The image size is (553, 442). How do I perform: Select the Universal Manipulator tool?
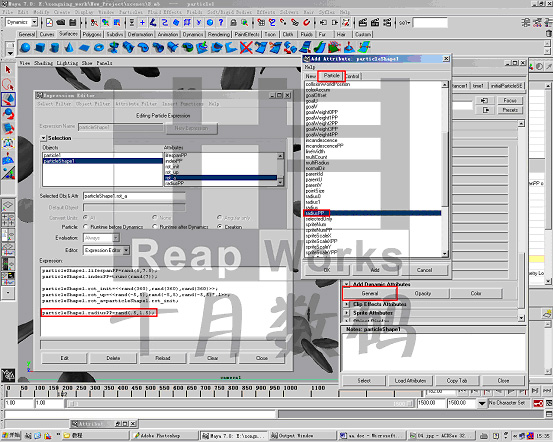(8, 144)
